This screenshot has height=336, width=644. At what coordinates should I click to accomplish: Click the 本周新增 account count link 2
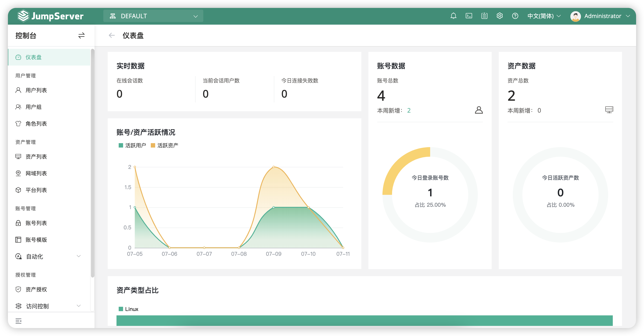coord(409,110)
